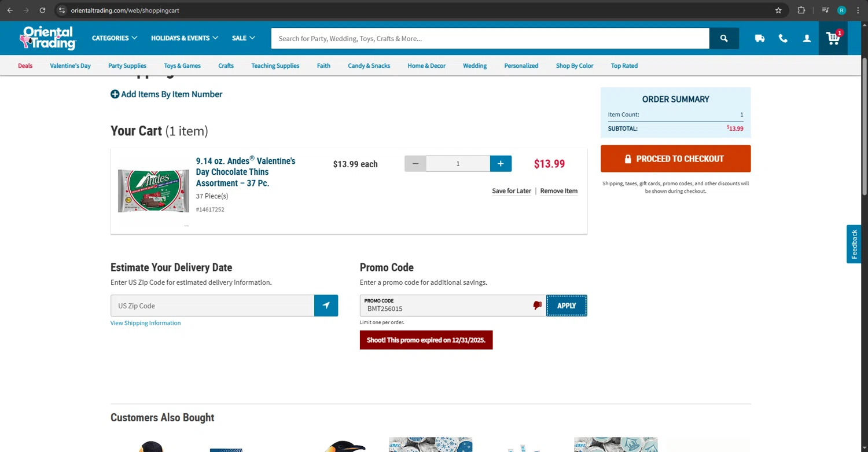The width and height of the screenshot is (868, 452).
Task: Apply the promo code
Action: (x=567, y=306)
